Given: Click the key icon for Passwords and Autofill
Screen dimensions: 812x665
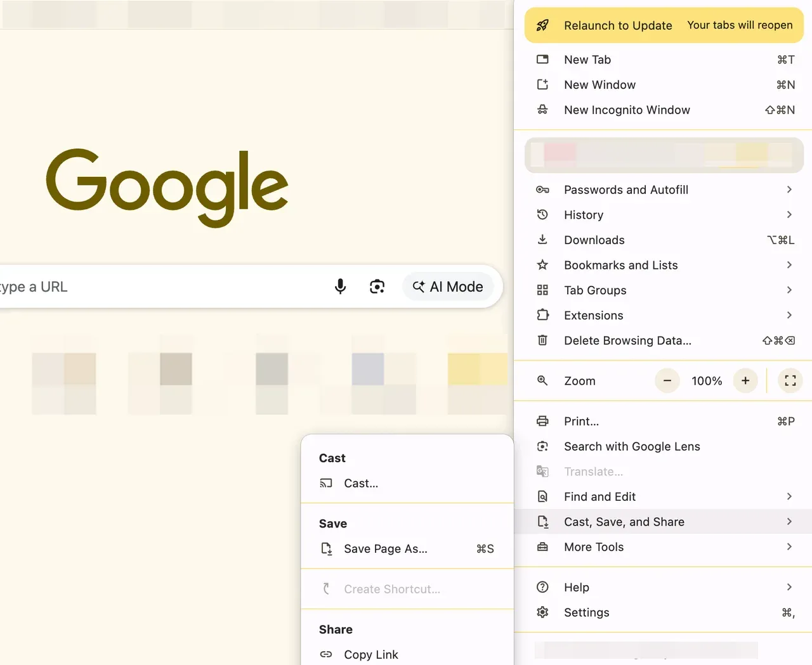Looking at the screenshot, I should 542,190.
